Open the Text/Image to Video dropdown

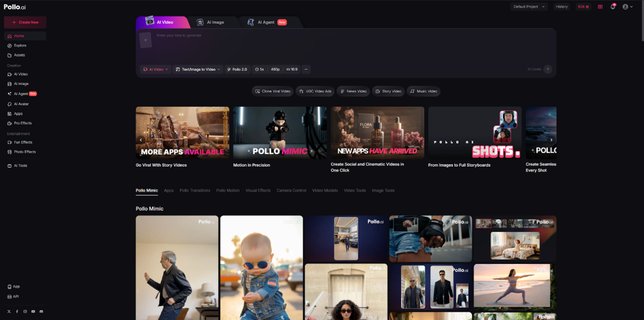(x=198, y=69)
